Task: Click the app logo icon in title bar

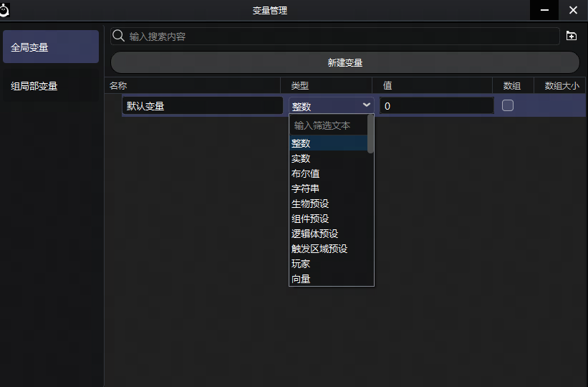Action: tap(6, 10)
